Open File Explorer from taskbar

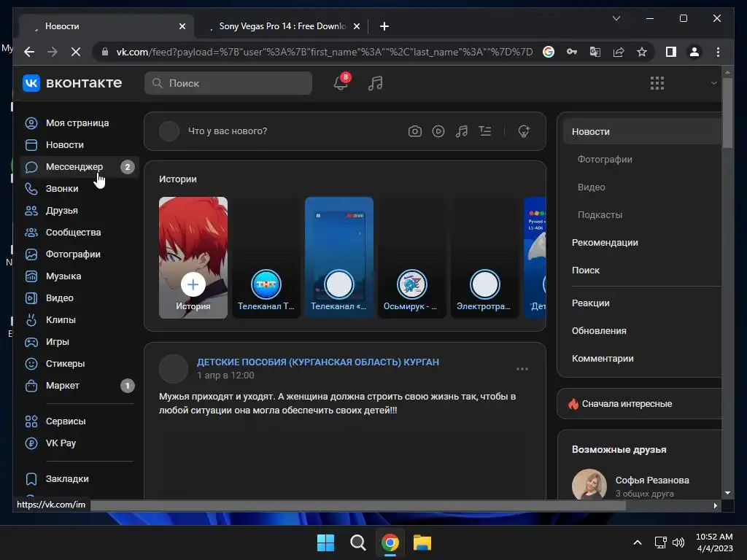(422, 542)
